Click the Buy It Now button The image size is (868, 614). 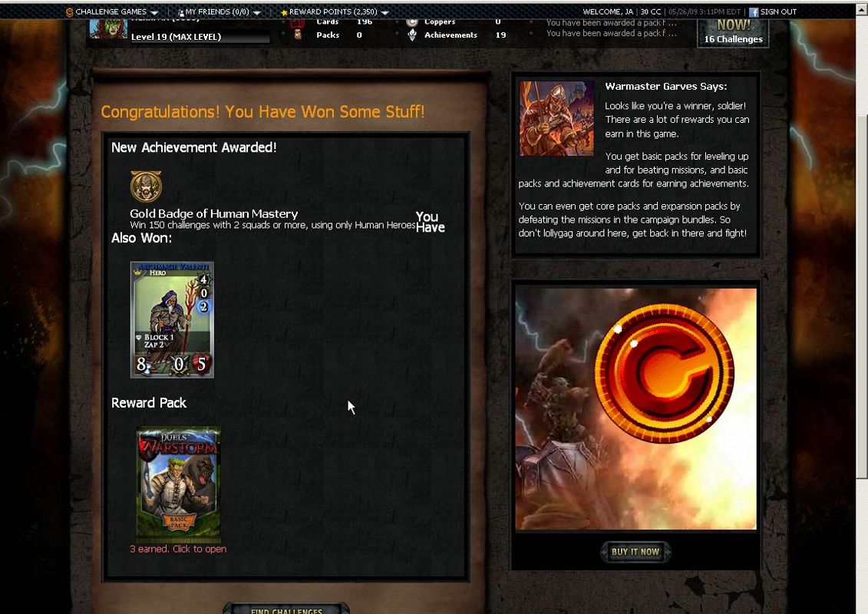coord(635,551)
